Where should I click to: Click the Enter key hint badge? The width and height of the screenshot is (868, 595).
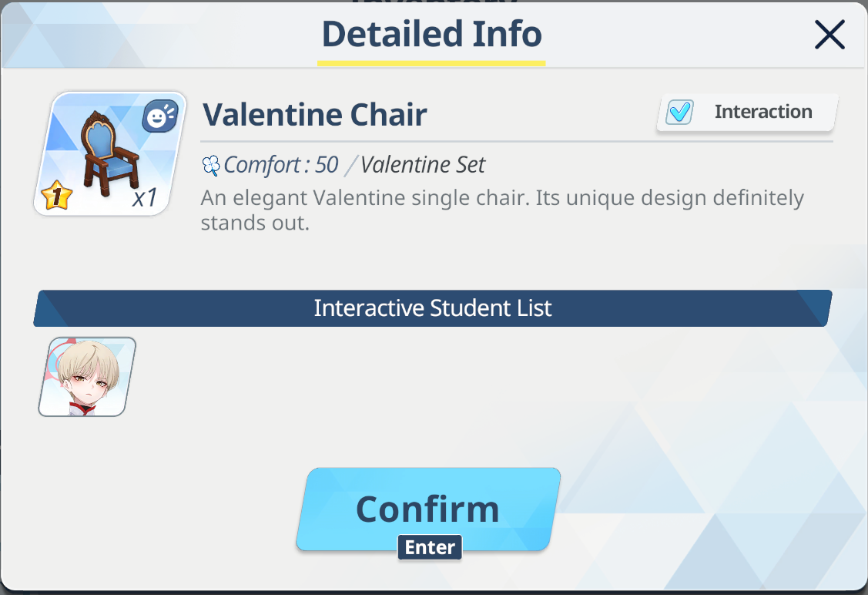click(430, 547)
